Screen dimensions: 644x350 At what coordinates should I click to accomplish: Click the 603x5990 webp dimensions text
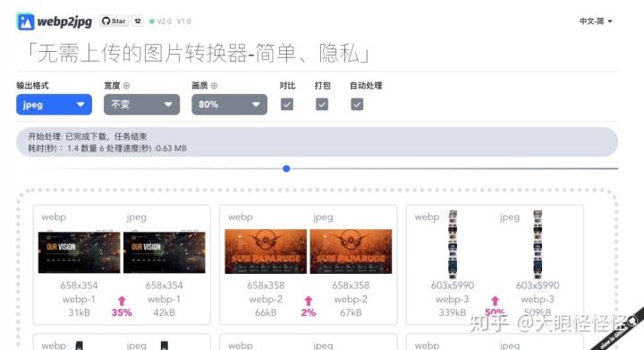[453, 285]
